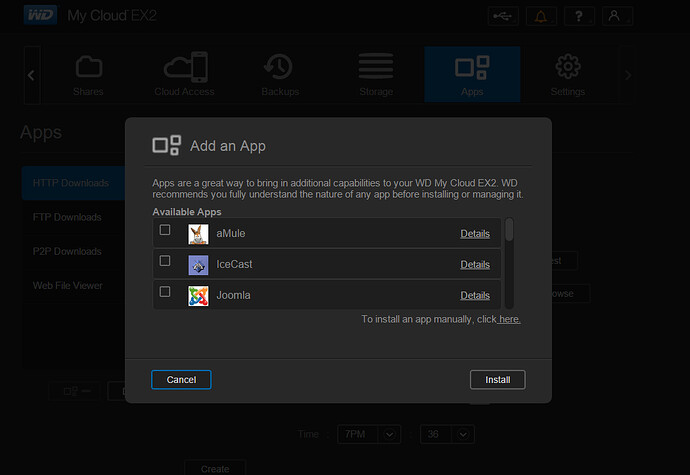
Task: Open Details link for IceCast
Action: [475, 265]
